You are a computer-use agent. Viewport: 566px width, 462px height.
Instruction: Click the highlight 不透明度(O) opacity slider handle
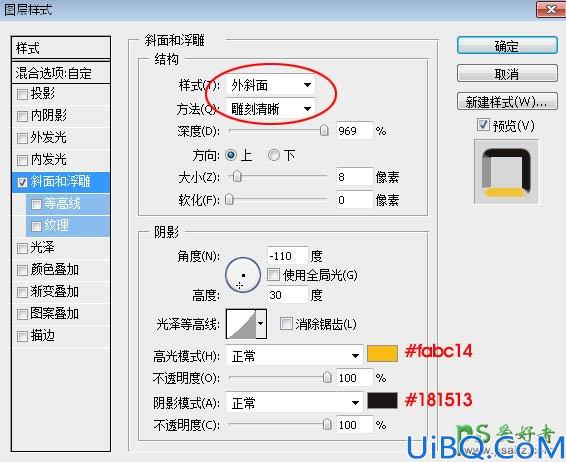[x=327, y=377]
